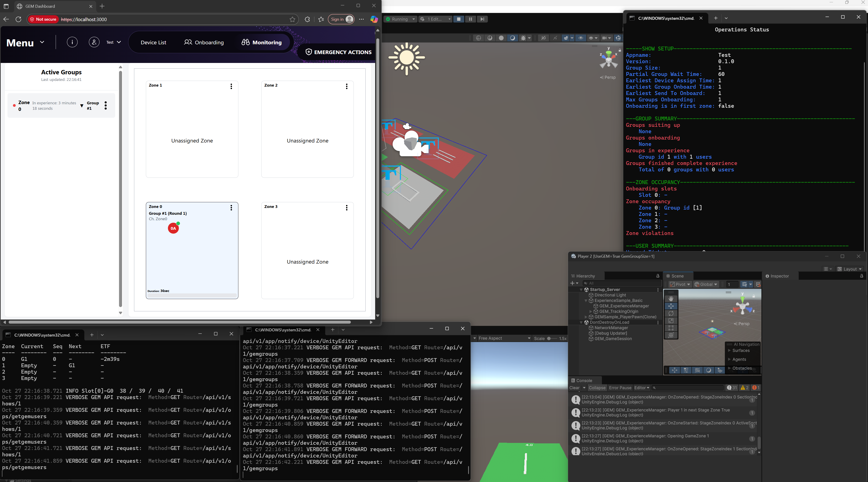The height and width of the screenshot is (482, 868).
Task: Open the Device List tab
Action: (x=153, y=42)
